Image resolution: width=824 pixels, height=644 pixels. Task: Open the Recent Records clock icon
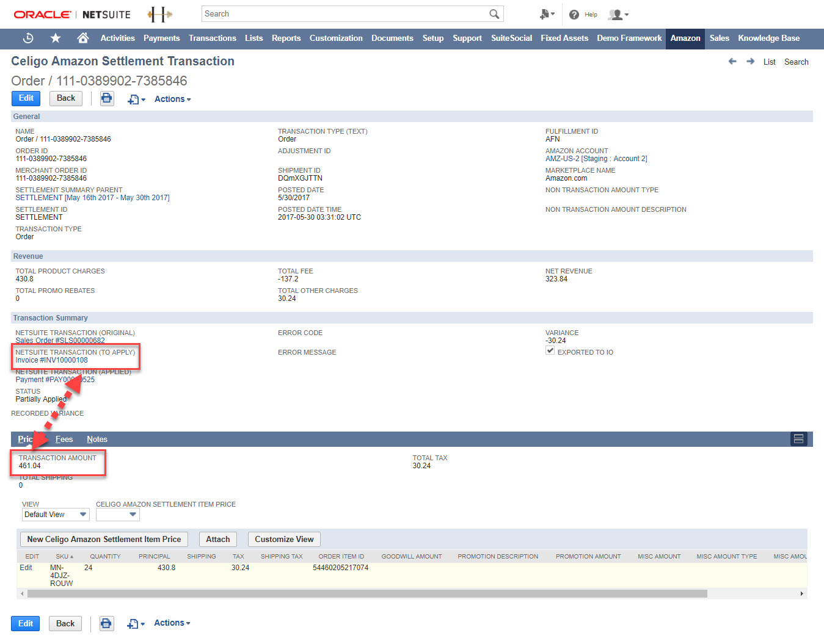click(28, 38)
